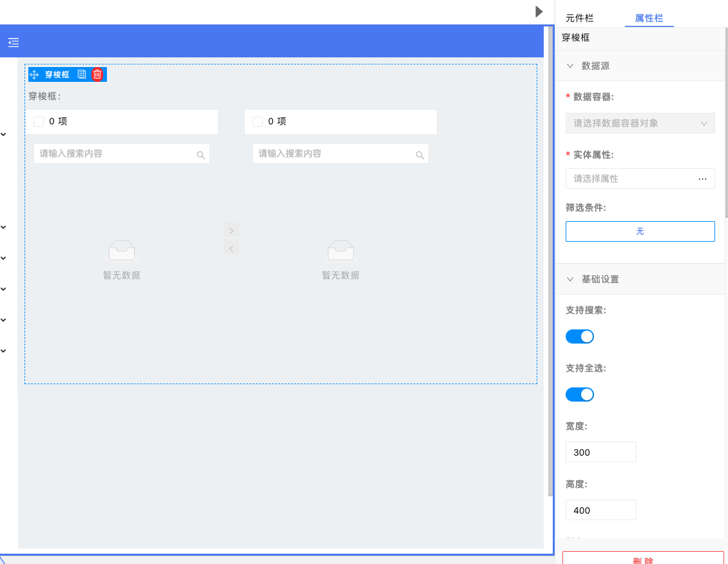This screenshot has height=564, width=728.
Task: Click the left list '0 项' text
Action: 58,122
